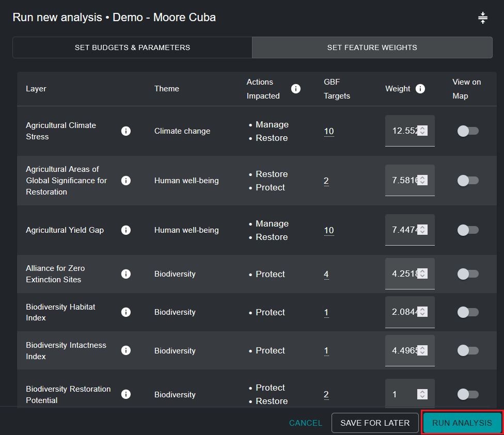Screen dimensions: 504x435
Task: Use weight stepper for Alliance for Zero Extinction
Action: (x=422, y=274)
